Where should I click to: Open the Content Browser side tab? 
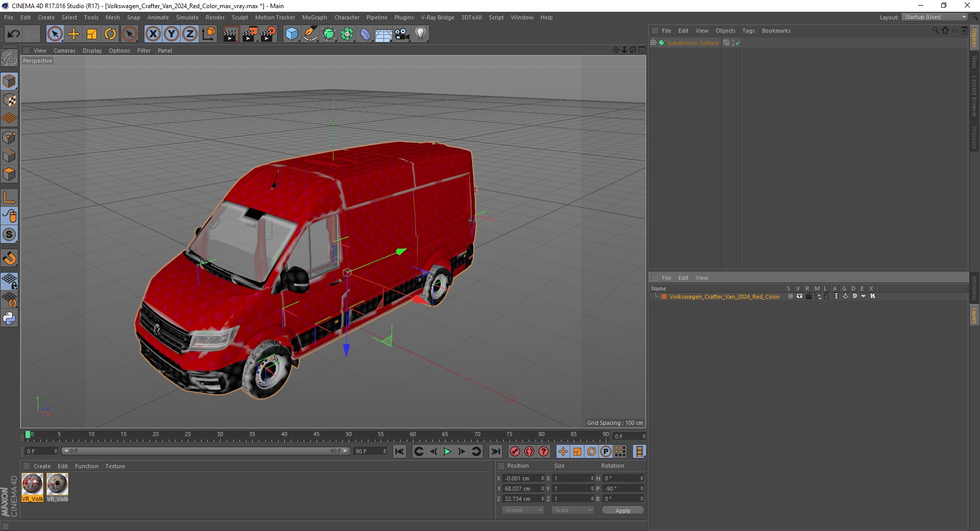pos(974,96)
